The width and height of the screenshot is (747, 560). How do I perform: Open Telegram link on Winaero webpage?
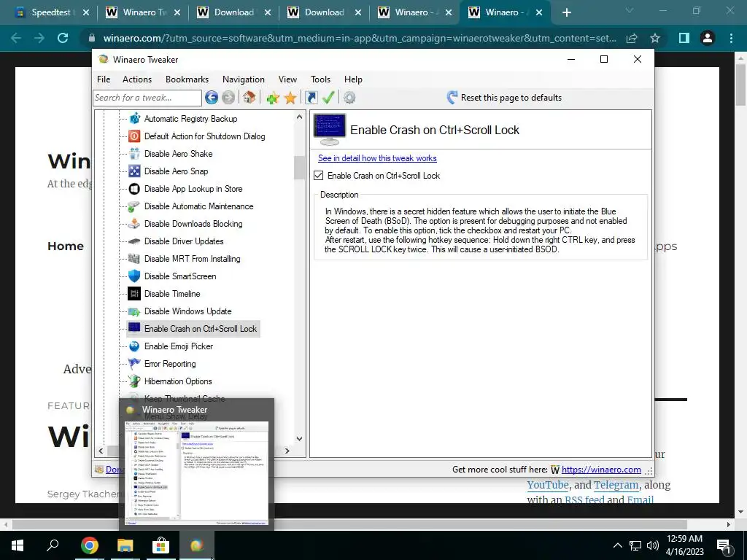pyautogui.click(x=616, y=485)
